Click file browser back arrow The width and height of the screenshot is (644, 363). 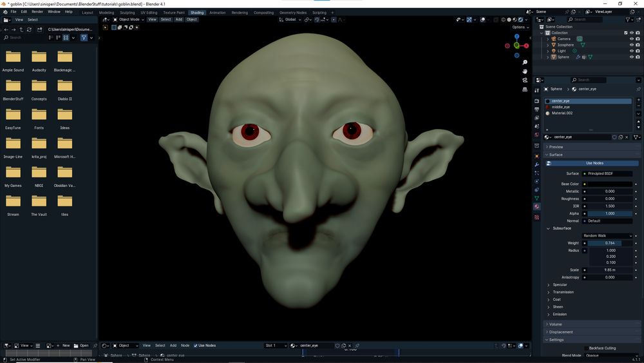pos(6,30)
